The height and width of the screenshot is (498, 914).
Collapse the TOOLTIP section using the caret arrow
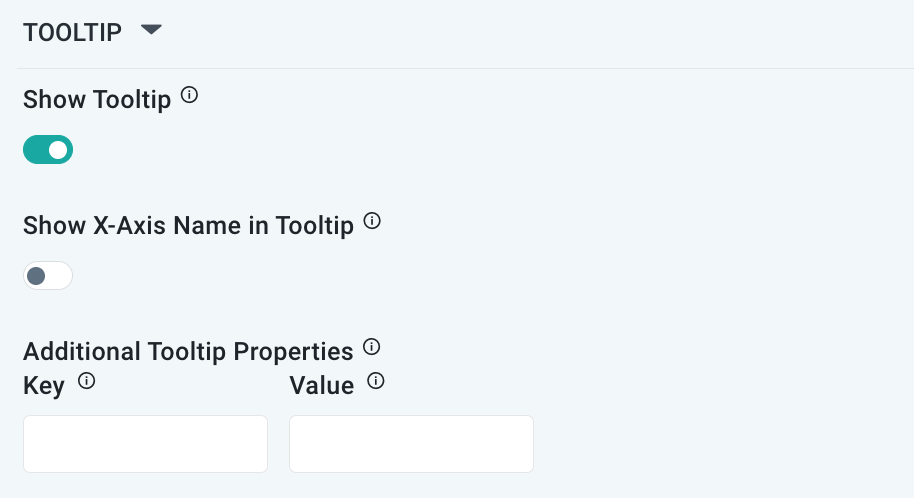(x=151, y=31)
